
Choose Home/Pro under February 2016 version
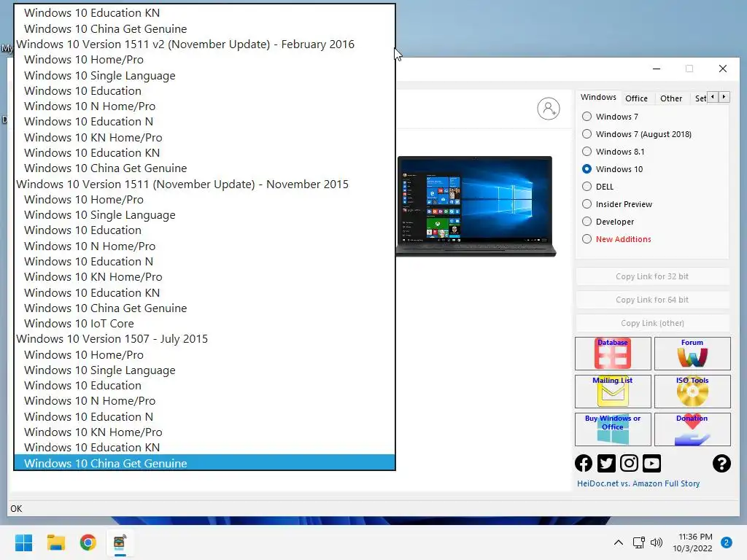pos(205,60)
